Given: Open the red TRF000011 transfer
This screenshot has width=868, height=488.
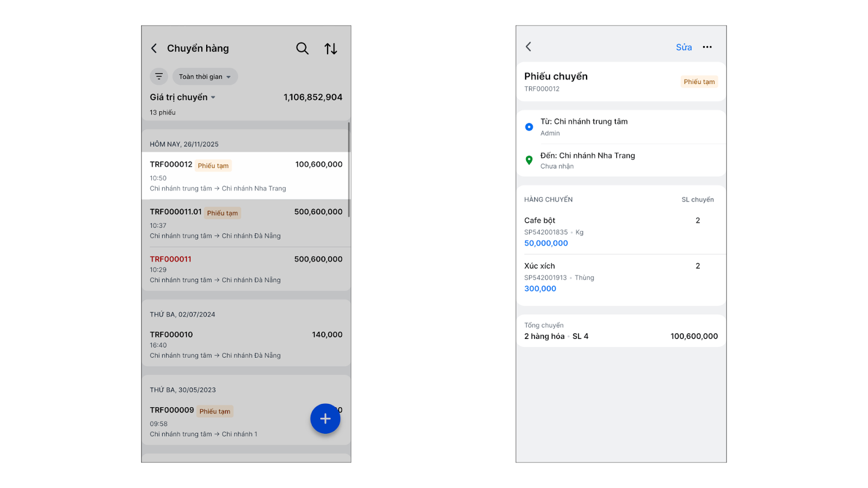Looking at the screenshot, I should [246, 269].
